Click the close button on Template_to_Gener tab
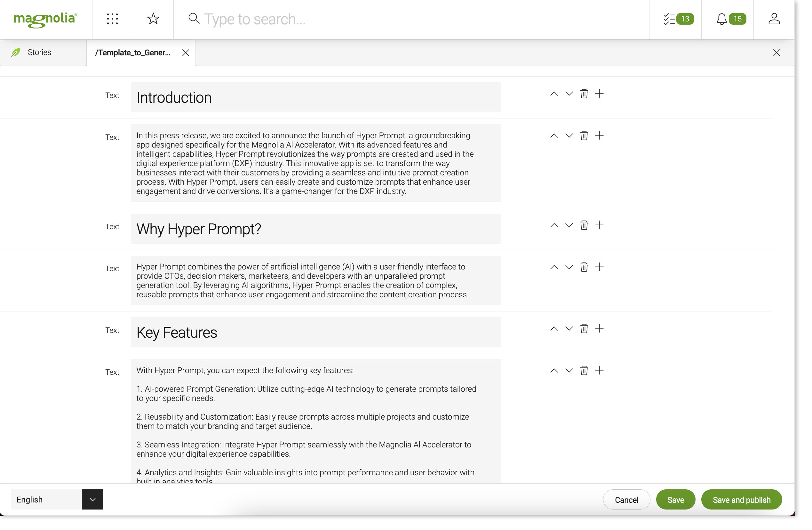The image size is (812, 530). coord(185,53)
